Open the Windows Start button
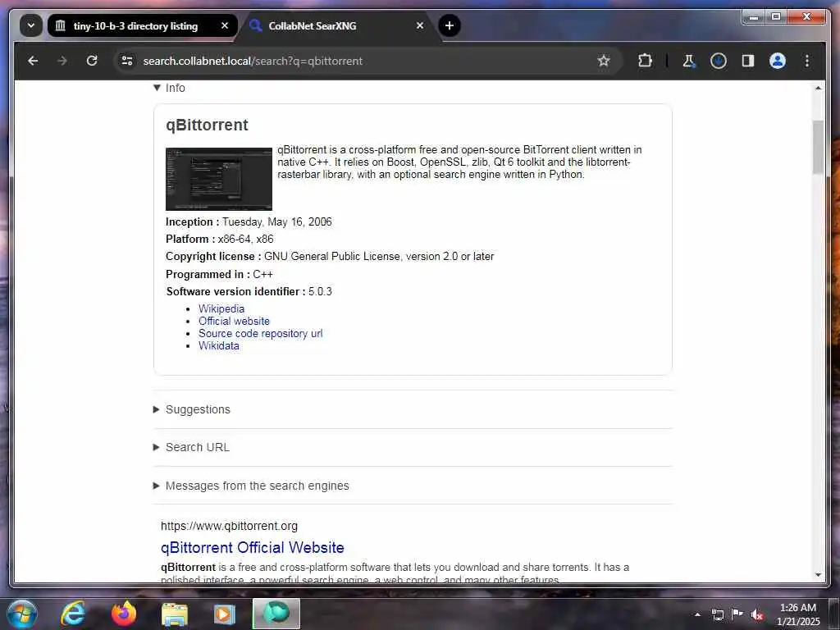840x630 pixels. click(x=22, y=614)
